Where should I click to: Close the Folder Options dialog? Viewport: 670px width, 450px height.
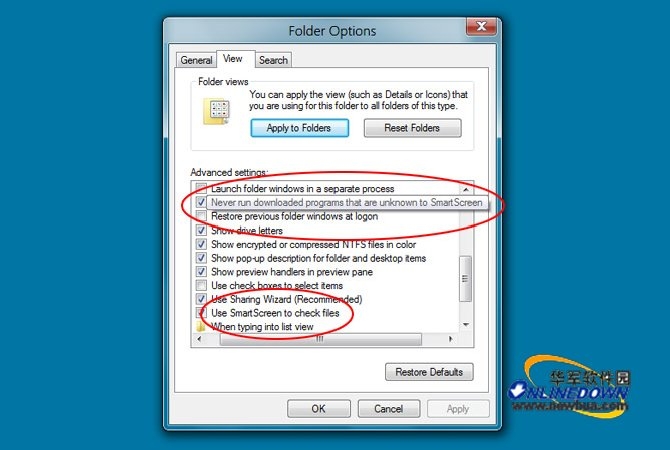[481, 26]
